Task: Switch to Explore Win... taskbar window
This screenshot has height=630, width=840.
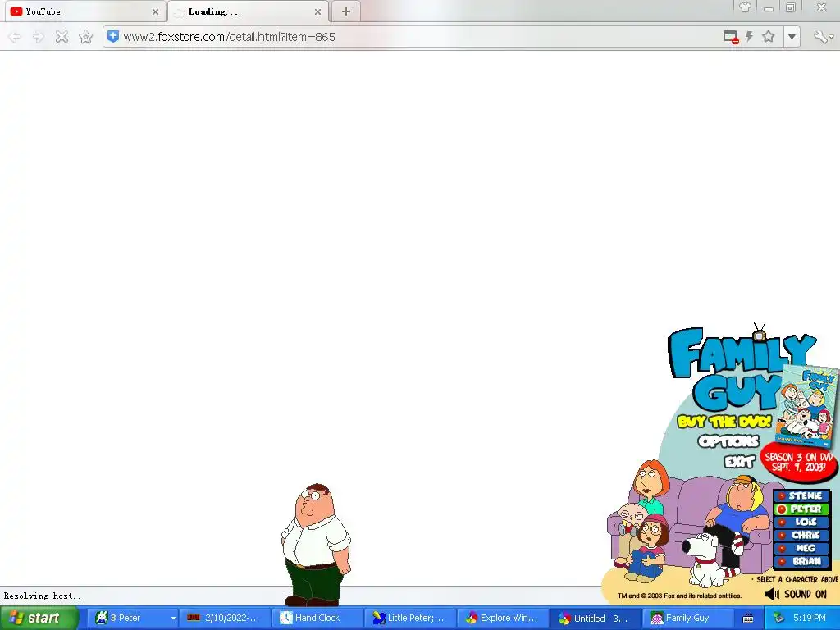Action: [x=503, y=618]
